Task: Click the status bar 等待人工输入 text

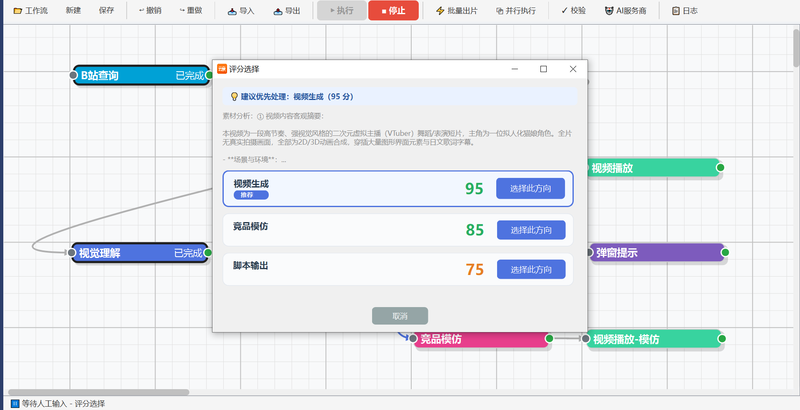Action: click(x=63, y=403)
